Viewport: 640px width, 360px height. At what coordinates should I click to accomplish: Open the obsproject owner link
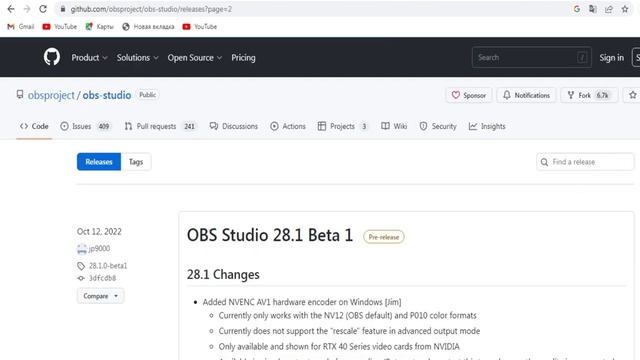51,95
